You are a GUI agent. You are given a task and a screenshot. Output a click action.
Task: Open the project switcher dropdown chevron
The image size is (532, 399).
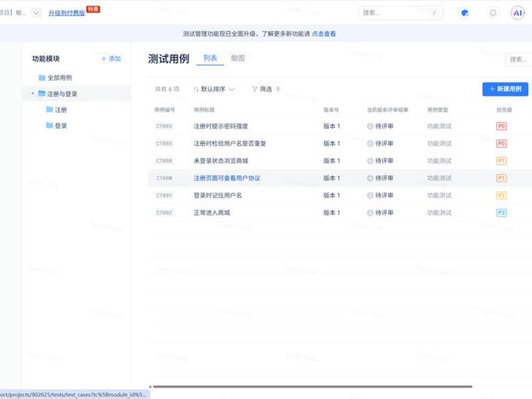point(36,13)
